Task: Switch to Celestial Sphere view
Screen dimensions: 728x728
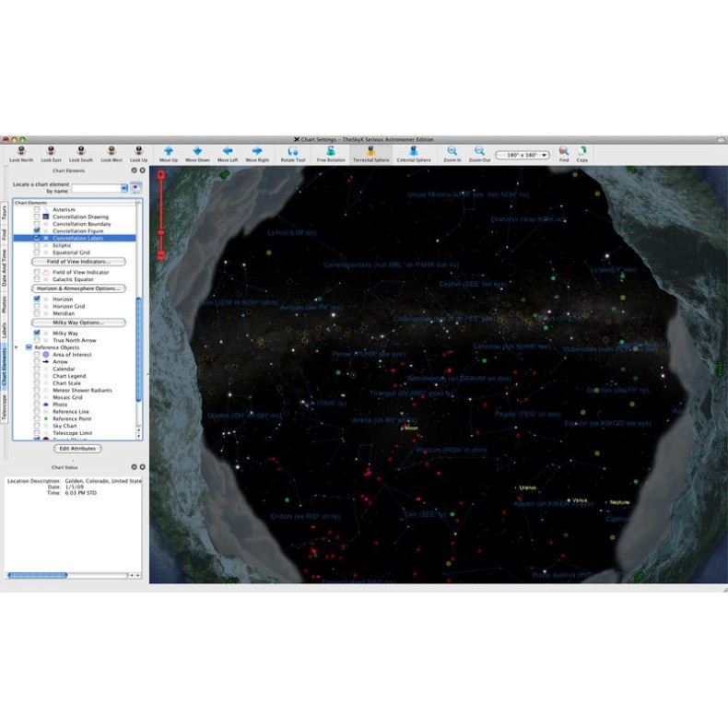Action: 414,151
